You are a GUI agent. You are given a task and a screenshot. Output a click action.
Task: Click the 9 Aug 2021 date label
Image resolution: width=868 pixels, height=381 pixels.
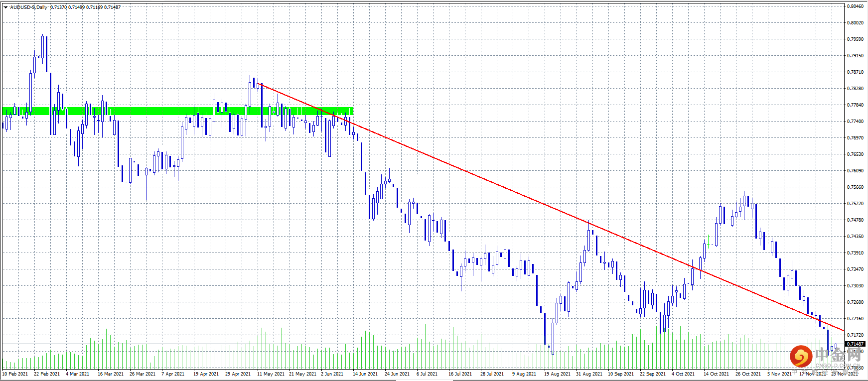tap(524, 374)
